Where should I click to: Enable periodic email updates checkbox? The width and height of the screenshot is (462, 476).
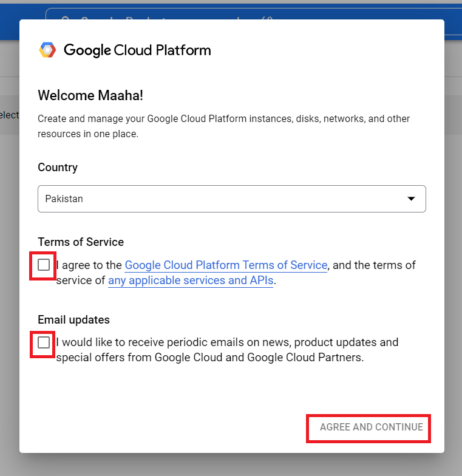click(x=44, y=342)
